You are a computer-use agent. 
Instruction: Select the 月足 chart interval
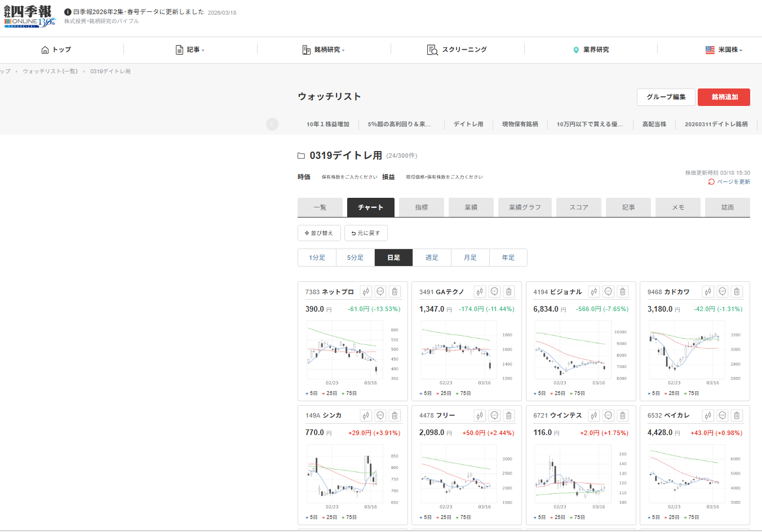(x=470, y=258)
